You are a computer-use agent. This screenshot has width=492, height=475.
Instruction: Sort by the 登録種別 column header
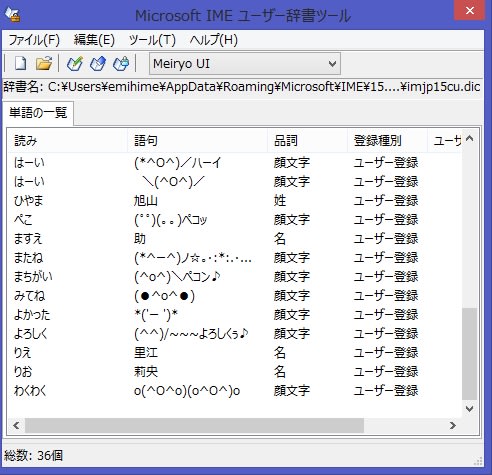coord(387,141)
